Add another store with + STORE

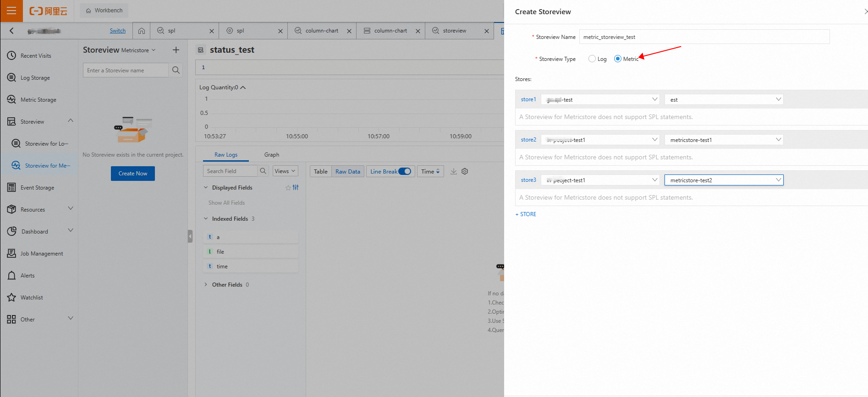pos(526,214)
